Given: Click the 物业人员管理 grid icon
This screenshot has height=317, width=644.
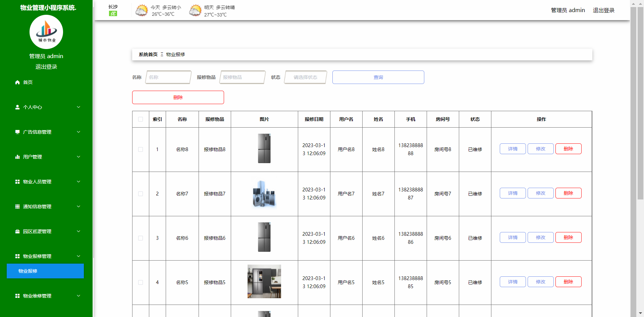Looking at the screenshot, I should coord(17,181).
